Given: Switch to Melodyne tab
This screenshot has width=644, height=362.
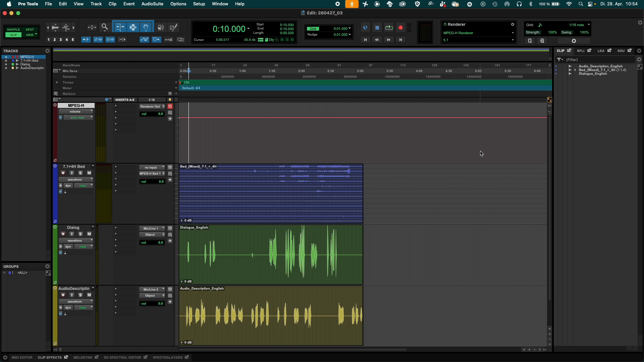Looking at the screenshot, I should pos(83,357).
